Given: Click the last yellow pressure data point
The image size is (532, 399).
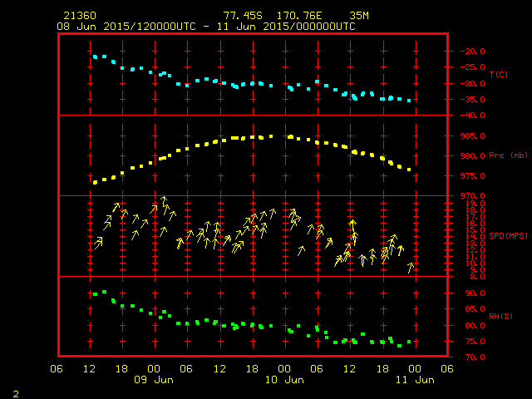Looking at the screenshot, I should click(x=409, y=170).
